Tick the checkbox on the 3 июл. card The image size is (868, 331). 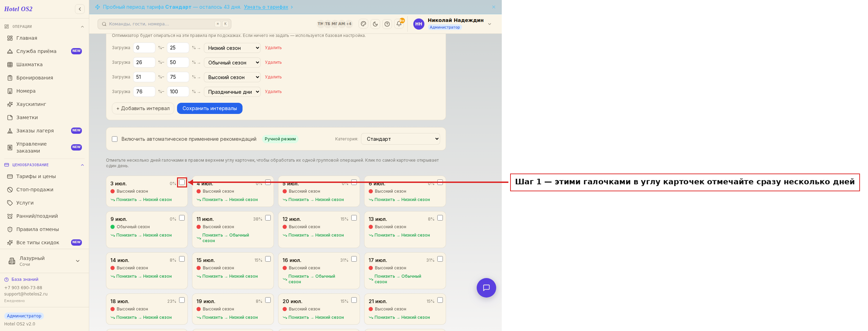182,182
